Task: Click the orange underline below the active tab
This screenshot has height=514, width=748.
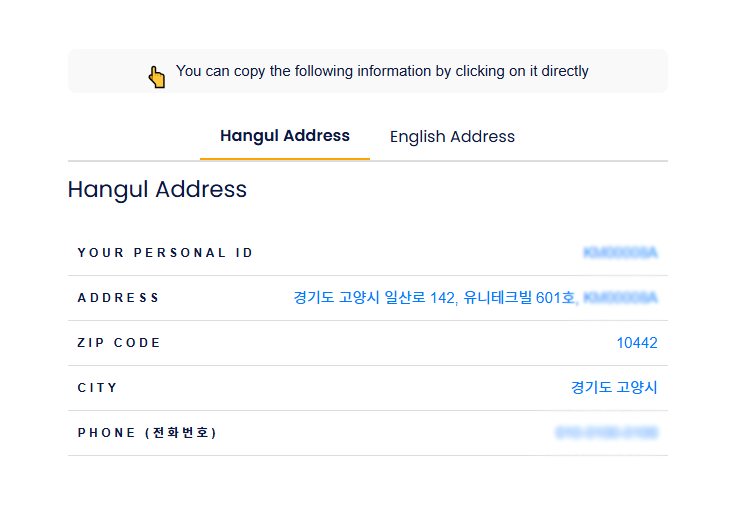Action: tap(285, 158)
